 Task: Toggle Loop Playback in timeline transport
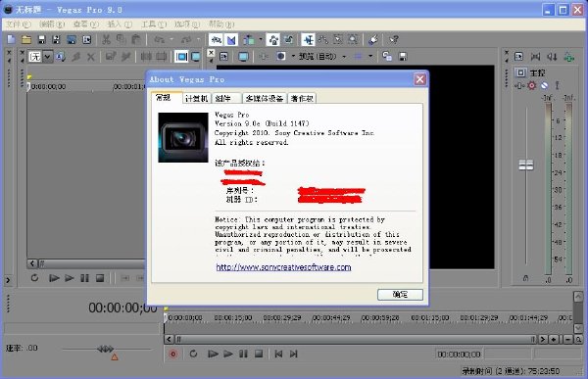[193, 354]
